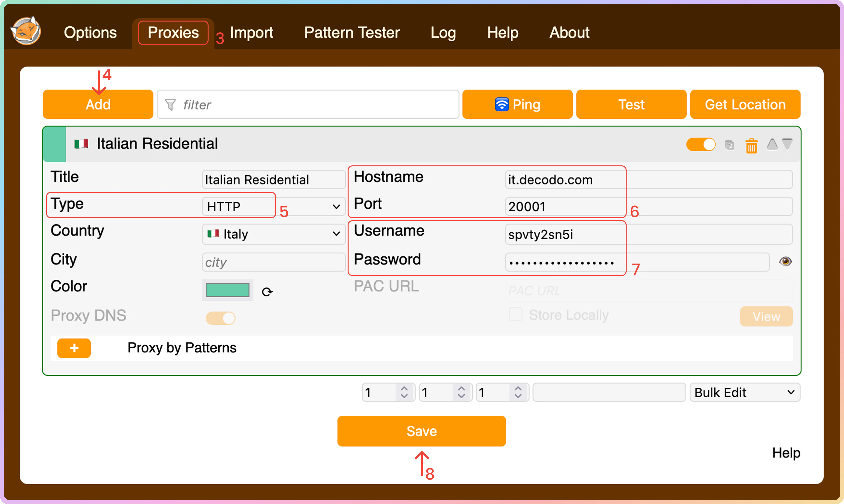Open the green Color swatch picker
Viewport: 844px width, 504px height.
click(227, 290)
